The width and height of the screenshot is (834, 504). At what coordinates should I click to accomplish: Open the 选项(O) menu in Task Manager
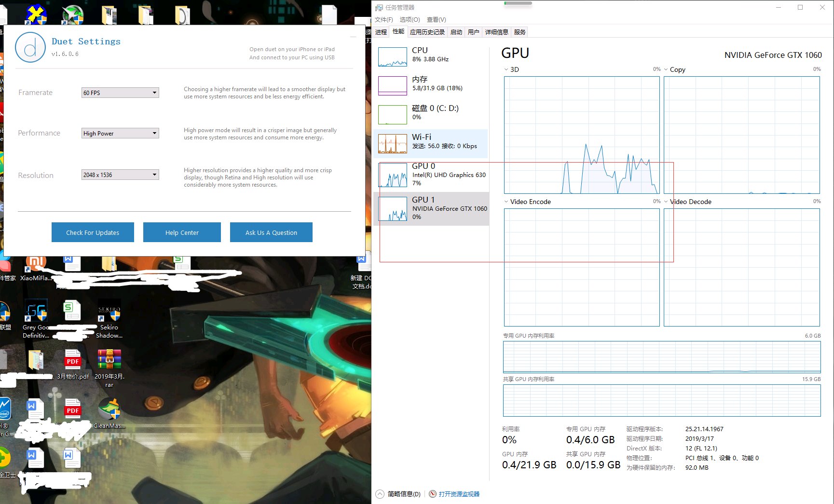[410, 20]
